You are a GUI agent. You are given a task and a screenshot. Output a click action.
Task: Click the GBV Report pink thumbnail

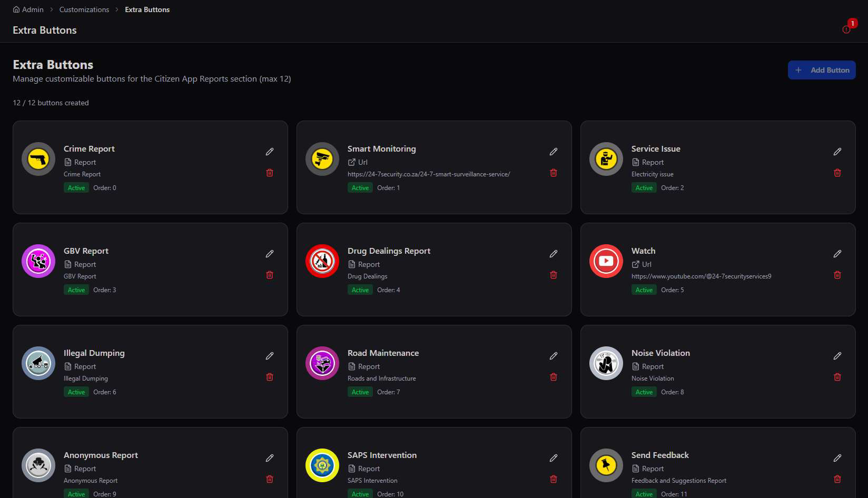tap(38, 261)
